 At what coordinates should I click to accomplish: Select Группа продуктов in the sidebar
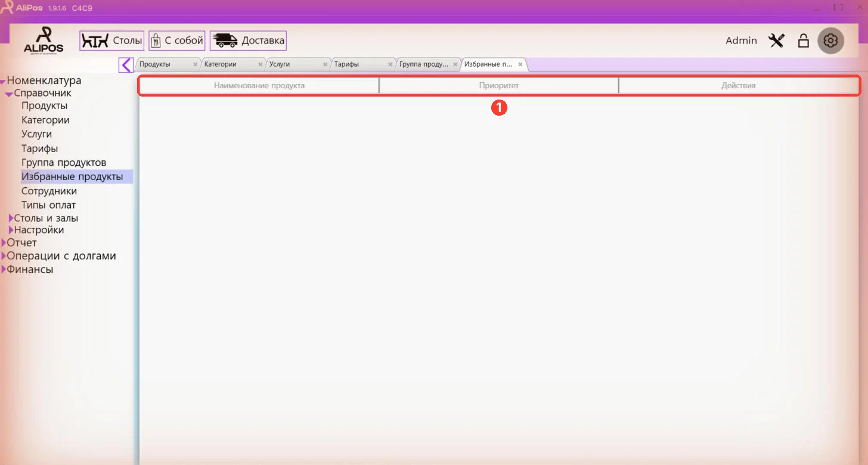pyautogui.click(x=64, y=162)
